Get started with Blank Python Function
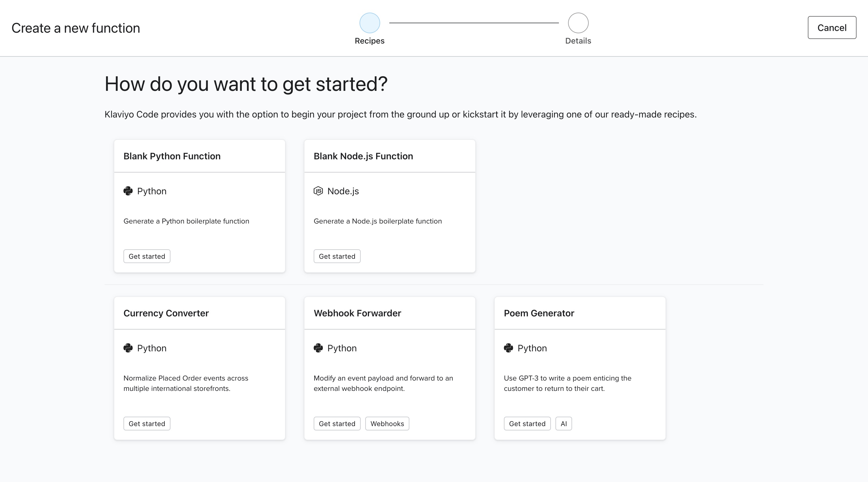This screenshot has width=868, height=482. click(x=147, y=256)
